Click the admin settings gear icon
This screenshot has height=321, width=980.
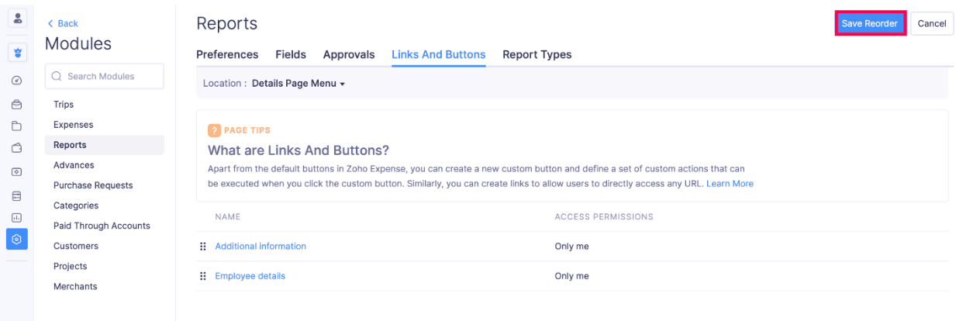click(x=17, y=240)
